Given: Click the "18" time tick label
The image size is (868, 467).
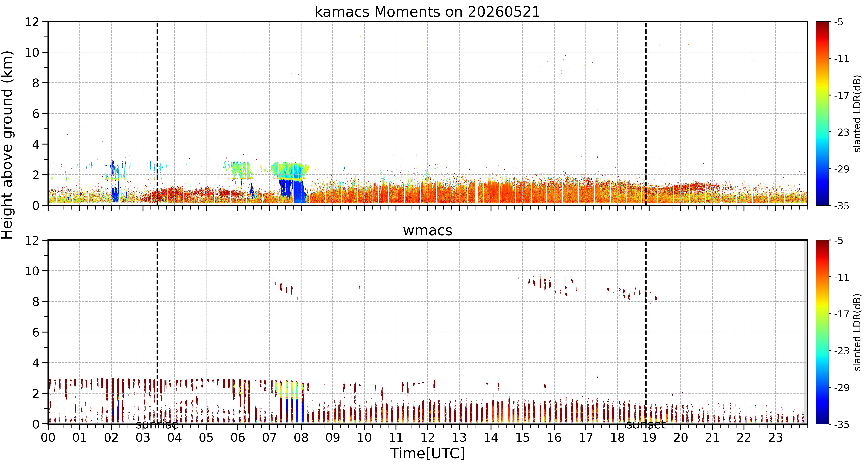Looking at the screenshot, I should pos(618,438).
